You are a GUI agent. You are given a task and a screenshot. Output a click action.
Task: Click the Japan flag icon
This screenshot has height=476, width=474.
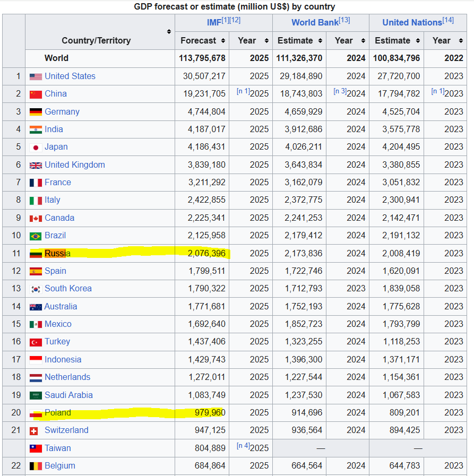tap(36, 148)
